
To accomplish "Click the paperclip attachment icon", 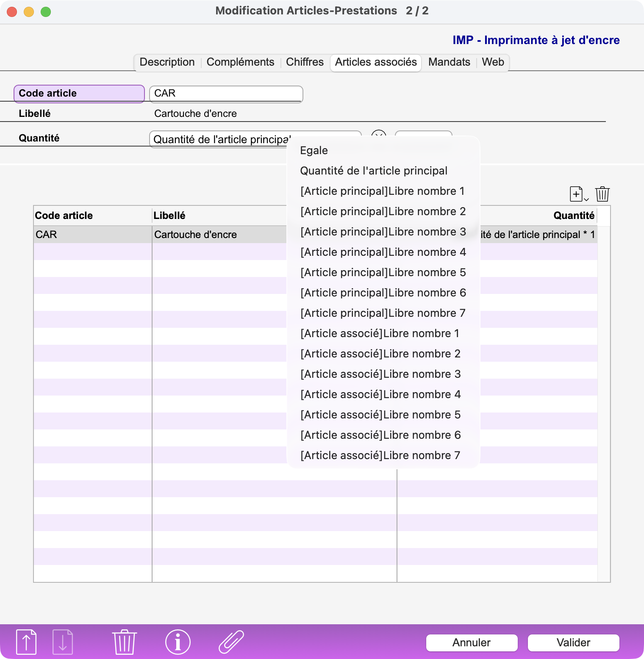I will pos(231,642).
